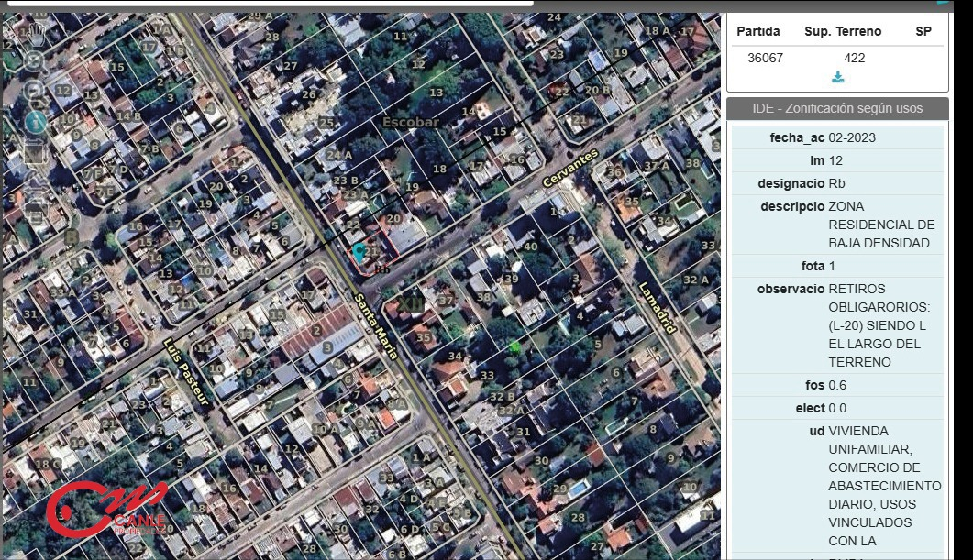The image size is (973, 560).
Task: Select parcel labeled 14 B
Action: [x=128, y=116]
